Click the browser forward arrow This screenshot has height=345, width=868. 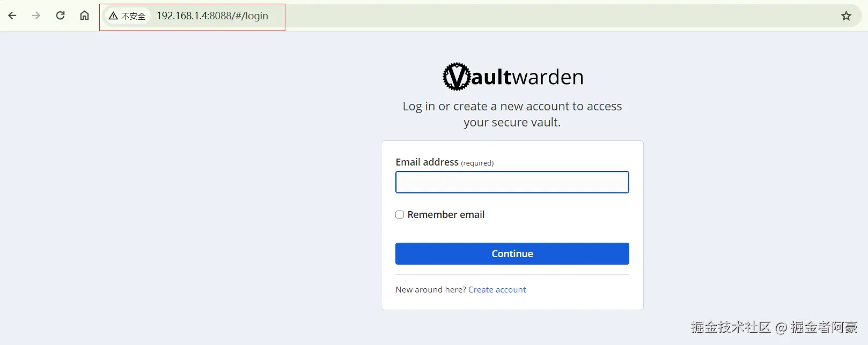[x=36, y=16]
